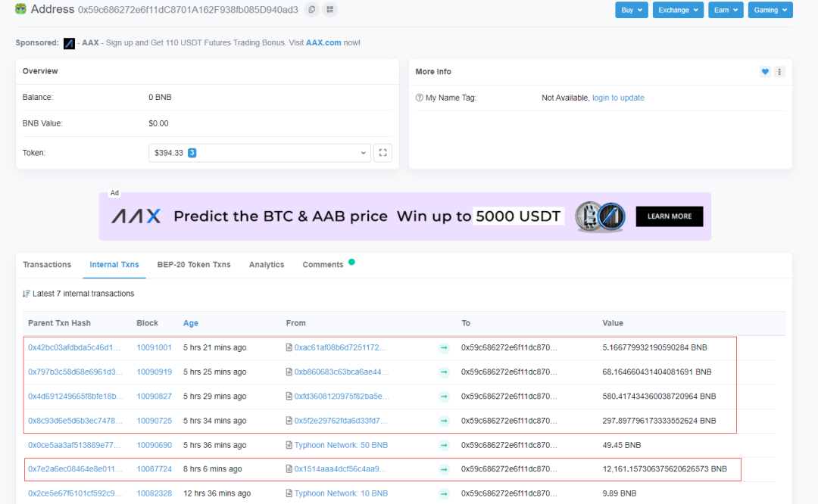818x504 pixels.
Task: Copy the address to clipboard icon
Action: [311, 9]
